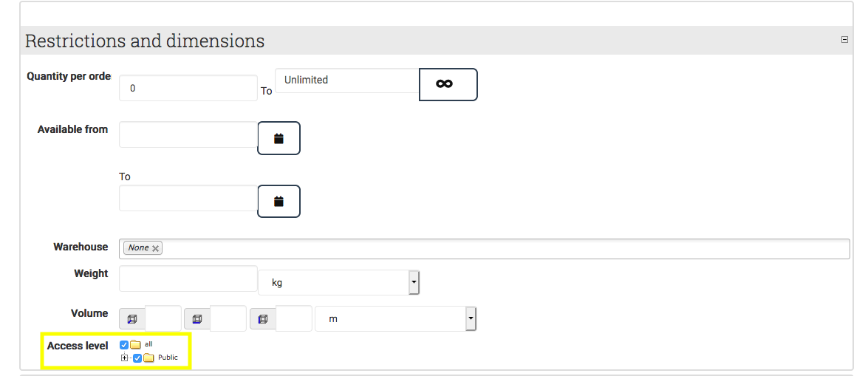Screen dimensions: 868x376
Task: Click the Public folder icon
Action: (148, 358)
